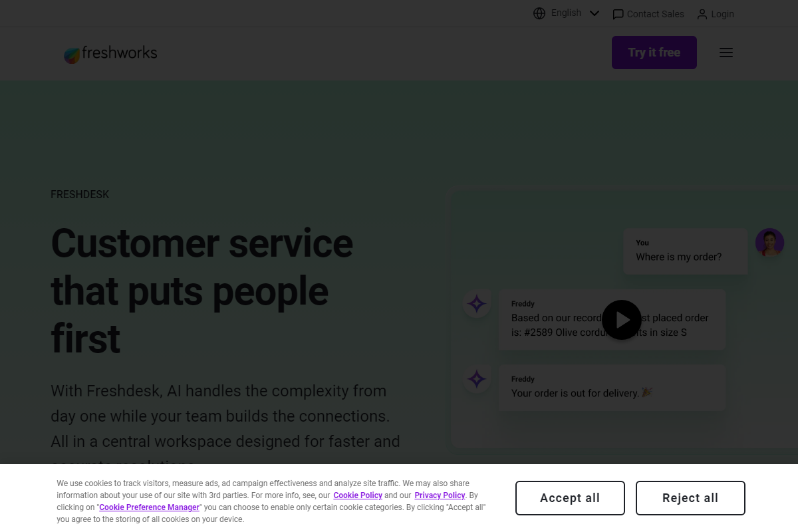Click the Login user icon

point(702,14)
